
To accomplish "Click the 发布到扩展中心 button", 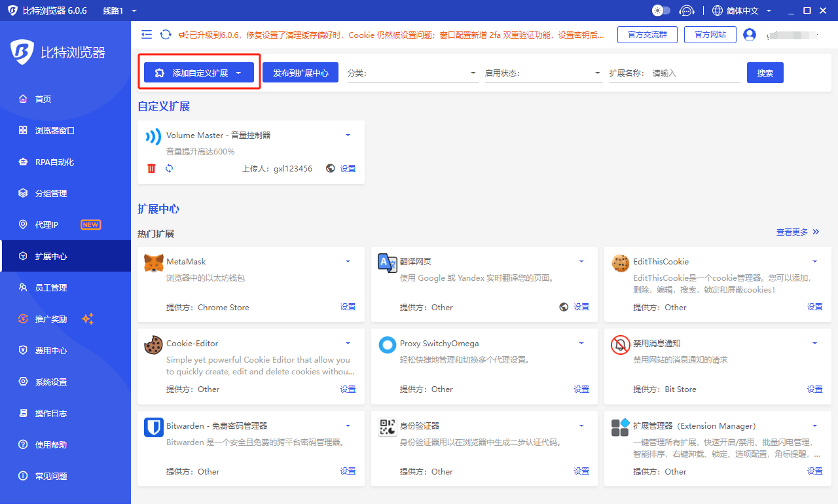I will 301,73.
